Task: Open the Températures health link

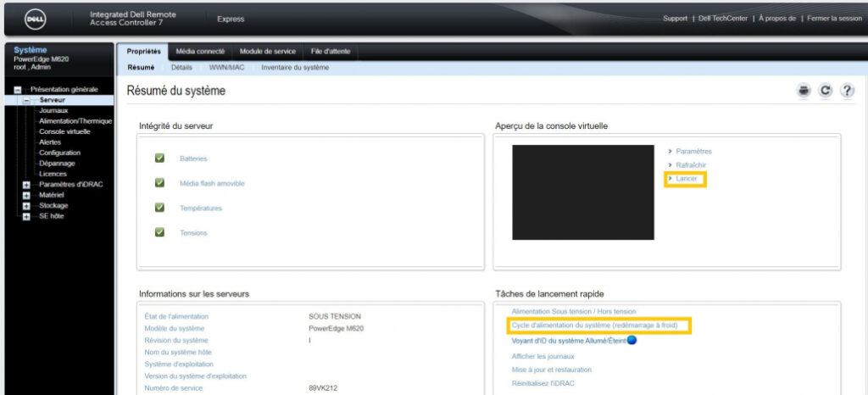Action: 200,208
